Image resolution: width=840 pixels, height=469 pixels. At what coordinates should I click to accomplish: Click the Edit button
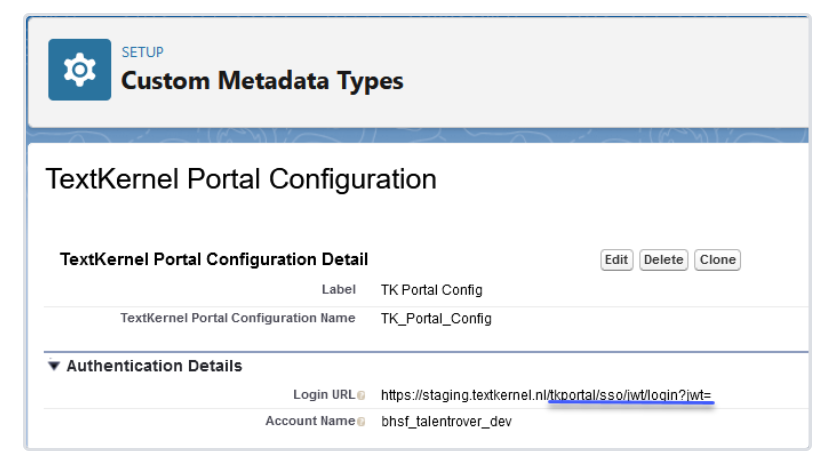[617, 260]
